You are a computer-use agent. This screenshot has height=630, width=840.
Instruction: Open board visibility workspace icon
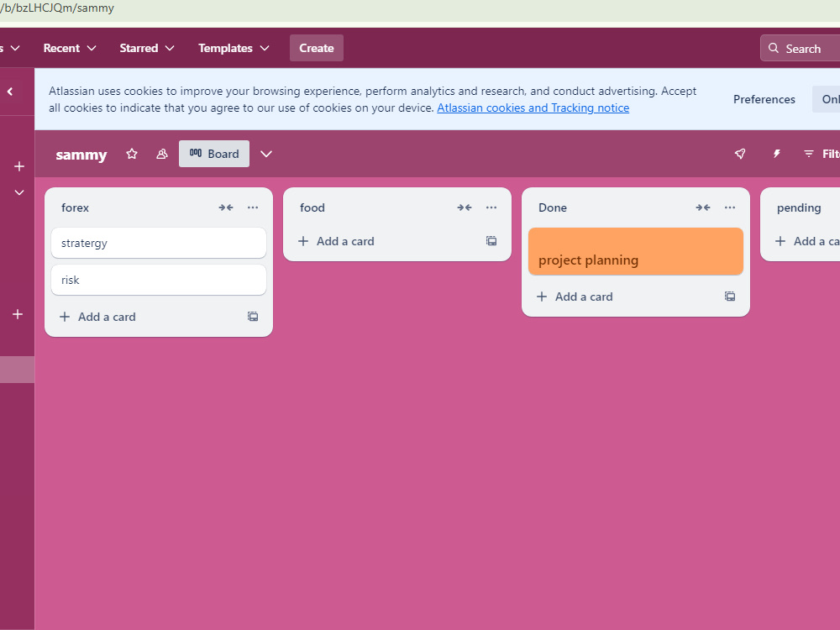(x=162, y=155)
